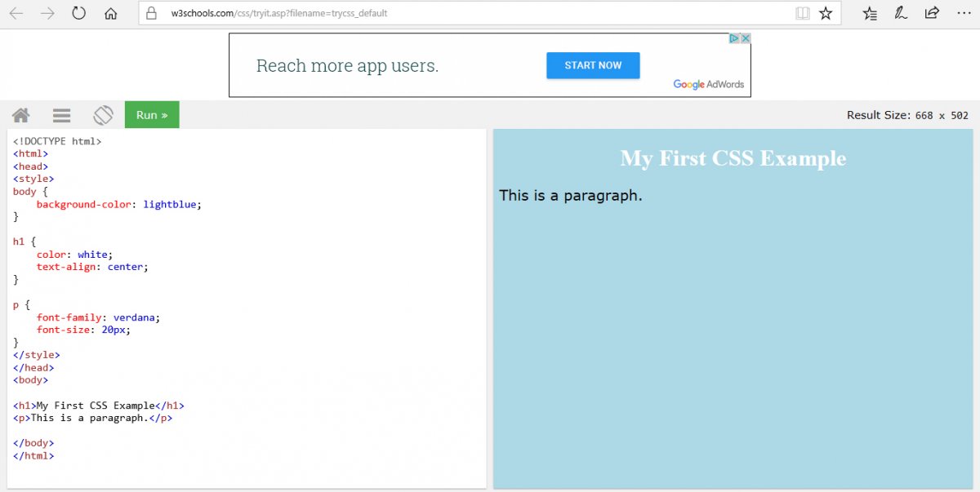
Task: Open the Settings and more ellipsis menu
Action: (963, 13)
